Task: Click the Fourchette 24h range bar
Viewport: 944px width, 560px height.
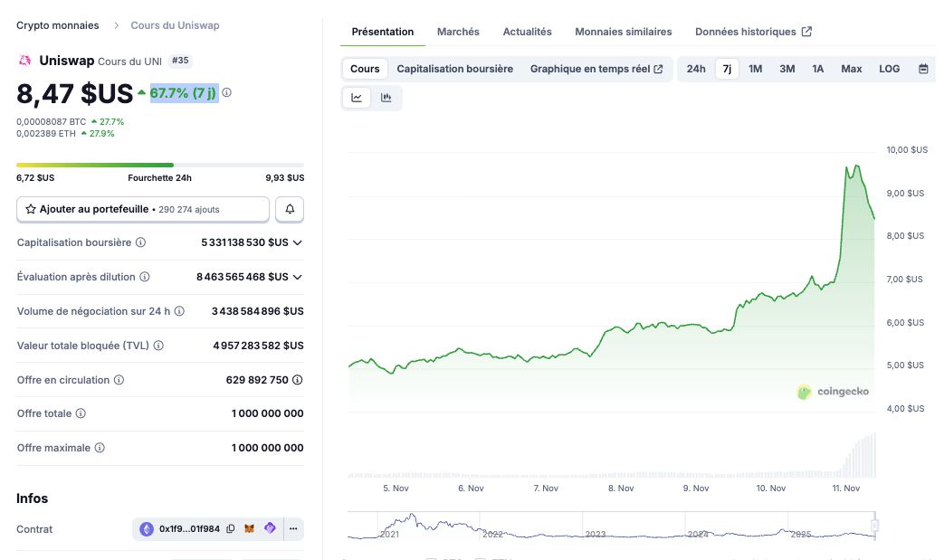Action: [160, 165]
